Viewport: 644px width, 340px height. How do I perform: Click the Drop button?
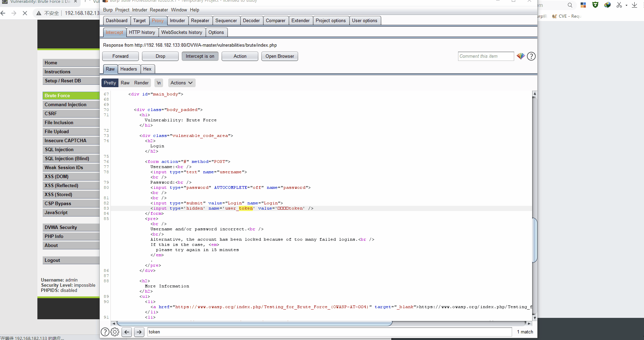click(x=160, y=56)
